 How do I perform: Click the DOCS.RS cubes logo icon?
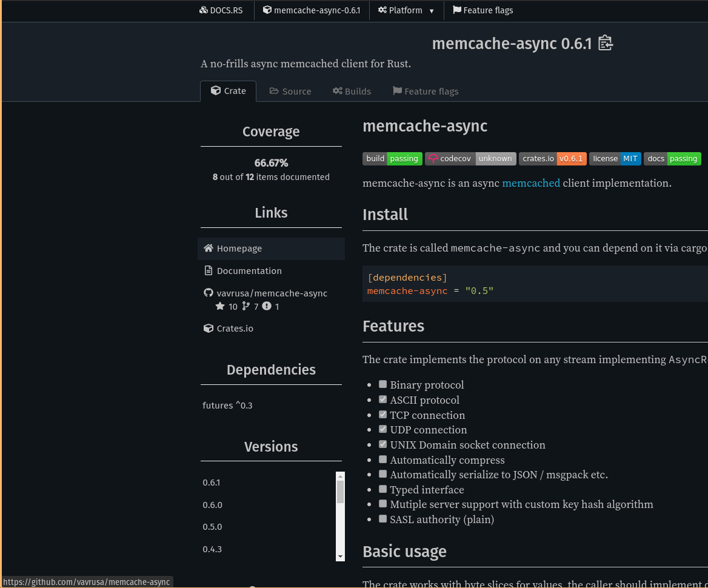pos(204,10)
